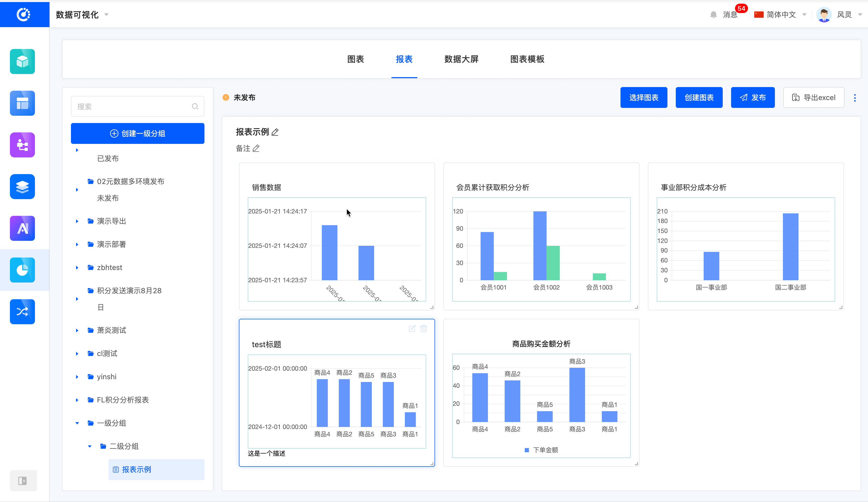This screenshot has height=502, width=868.
Task: Click the trash icon on test标题 card
Action: [x=423, y=328]
